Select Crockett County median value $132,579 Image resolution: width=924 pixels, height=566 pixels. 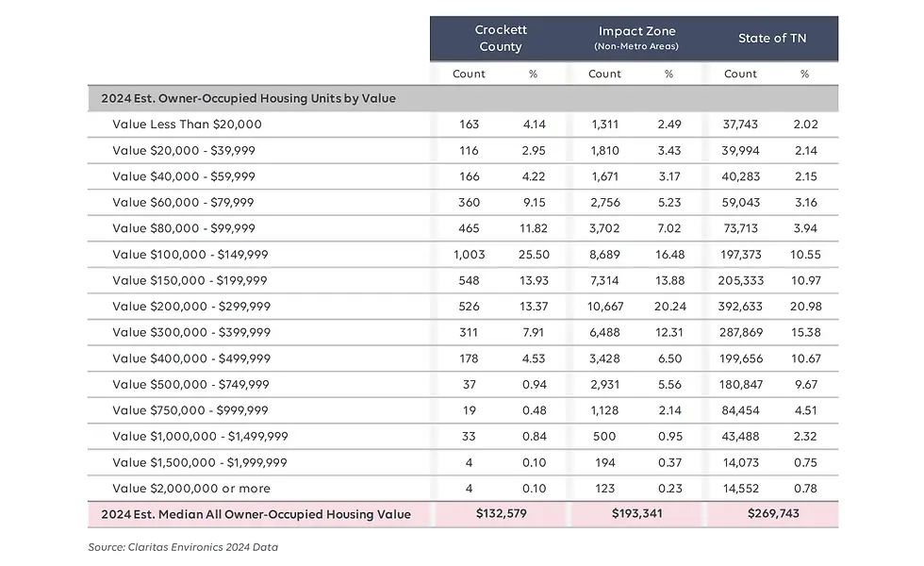[x=502, y=513]
